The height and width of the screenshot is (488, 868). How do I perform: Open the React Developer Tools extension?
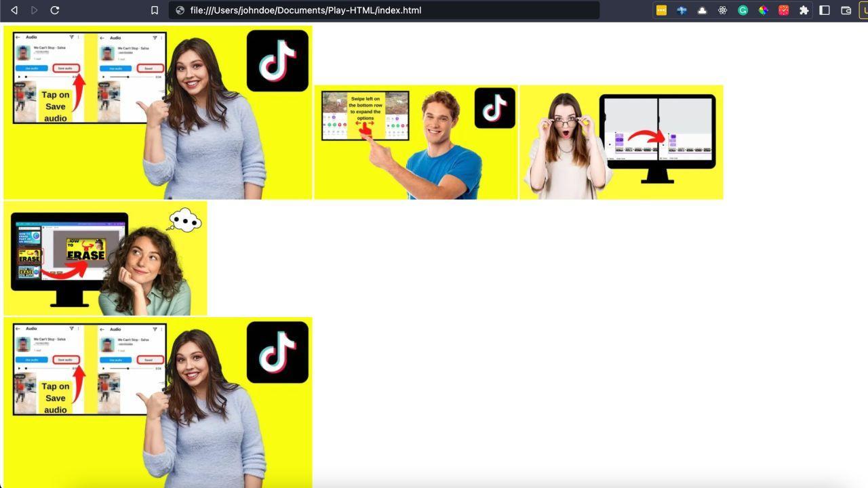(x=722, y=10)
